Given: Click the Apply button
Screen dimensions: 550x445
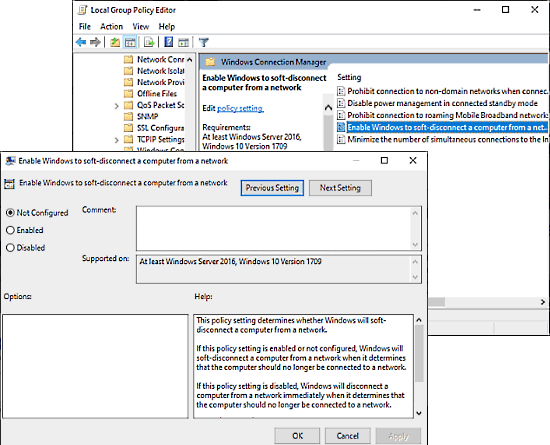Looking at the screenshot, I should pyautogui.click(x=398, y=436).
